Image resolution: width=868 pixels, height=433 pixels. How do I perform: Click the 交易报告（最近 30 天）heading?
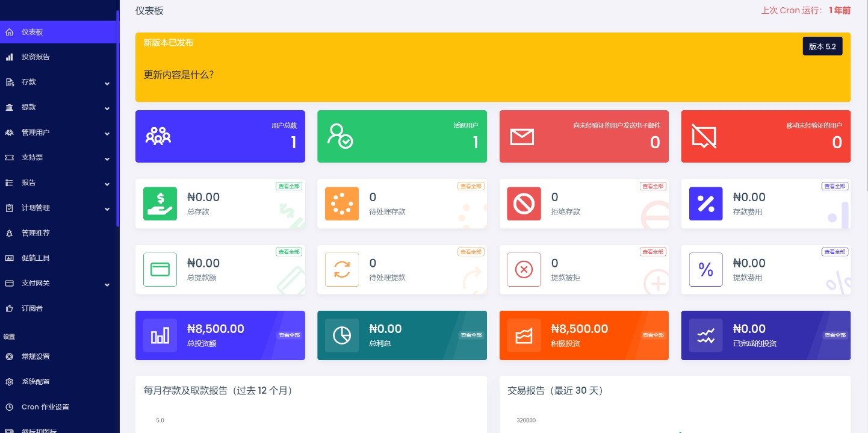click(x=555, y=391)
